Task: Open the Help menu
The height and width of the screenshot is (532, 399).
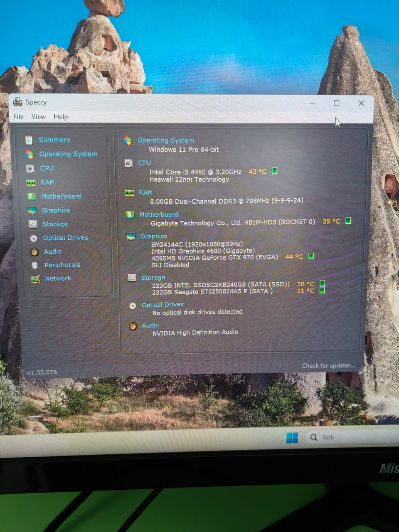Action: [61, 117]
